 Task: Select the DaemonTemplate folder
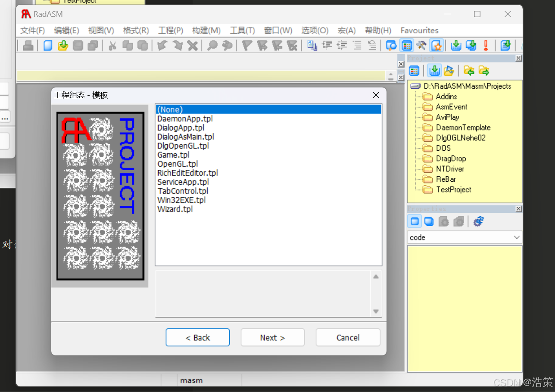click(463, 128)
